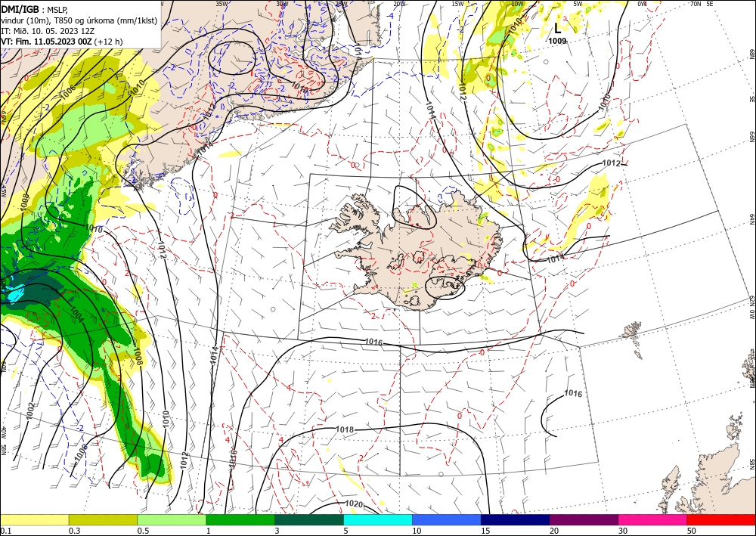Click the '20W' longitude label at top

(x=398, y=4)
